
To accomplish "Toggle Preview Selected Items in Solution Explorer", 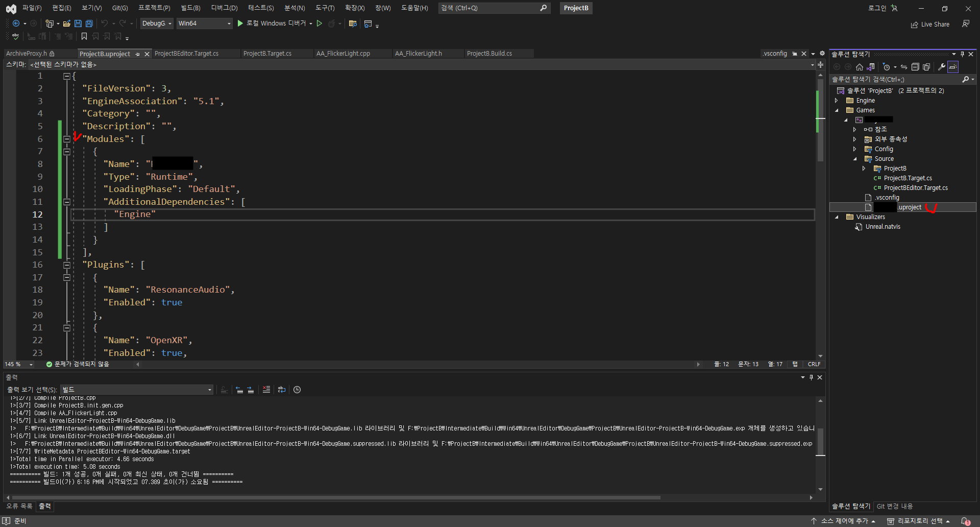I will [x=953, y=67].
